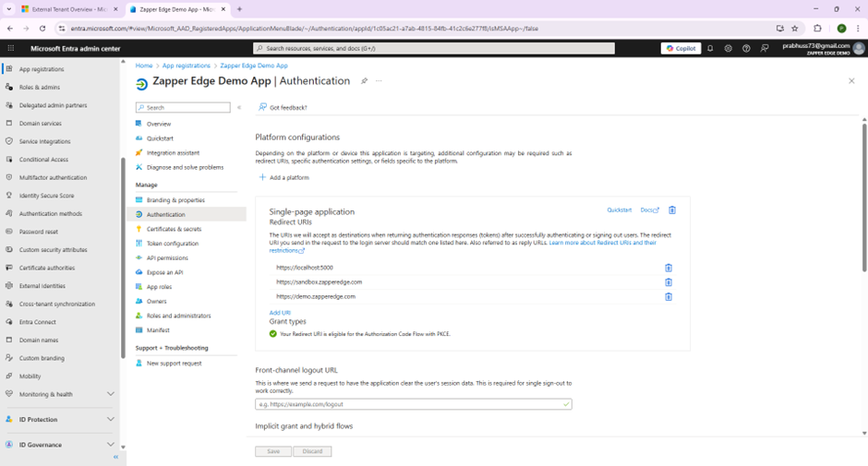
Task: Click the top Search resources bar
Action: (x=433, y=48)
